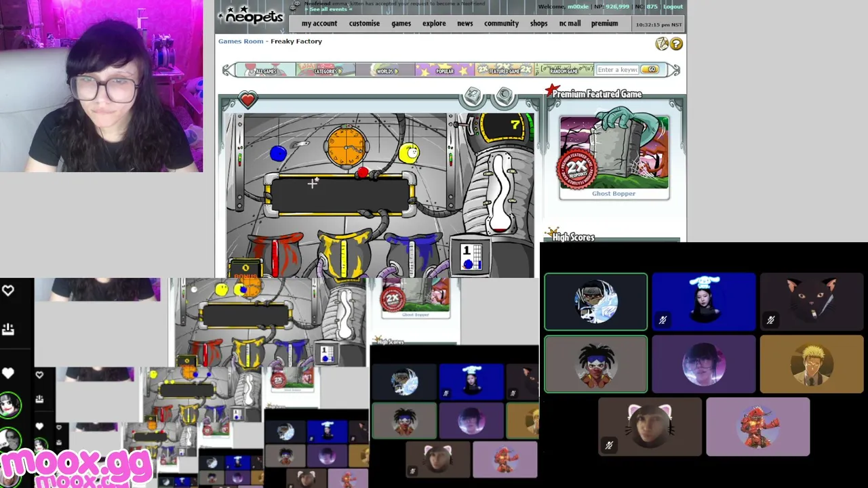Click the blue paint vat

(414, 255)
